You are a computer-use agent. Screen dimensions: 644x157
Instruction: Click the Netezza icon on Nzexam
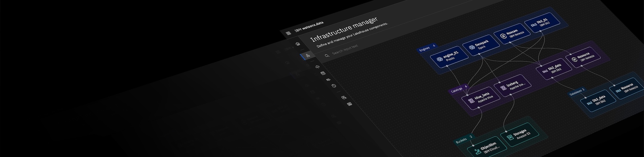point(503,36)
